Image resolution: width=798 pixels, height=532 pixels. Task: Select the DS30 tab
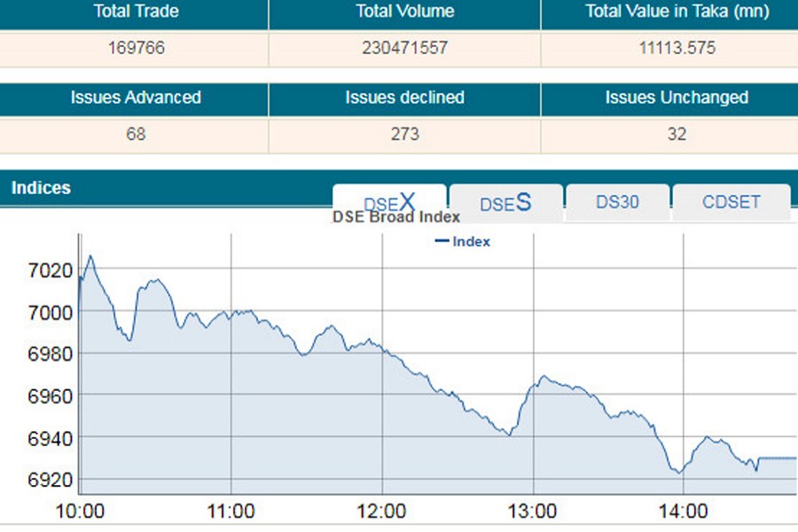coord(617,202)
